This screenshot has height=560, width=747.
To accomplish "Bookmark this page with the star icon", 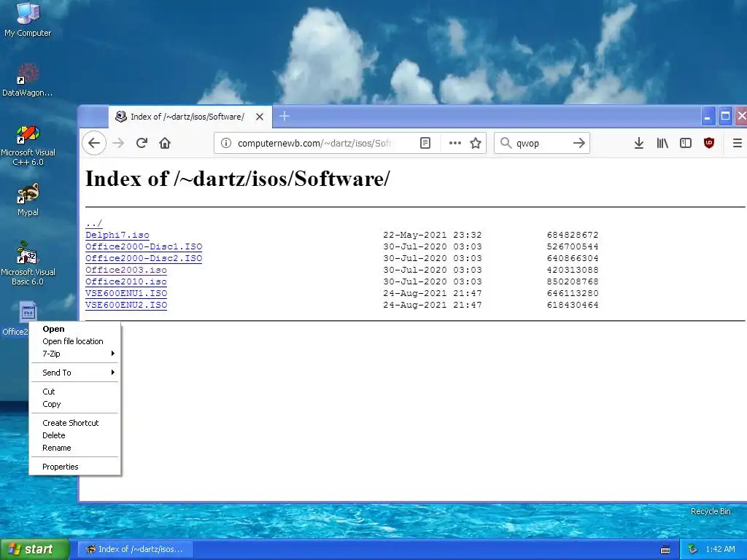I will (476, 143).
